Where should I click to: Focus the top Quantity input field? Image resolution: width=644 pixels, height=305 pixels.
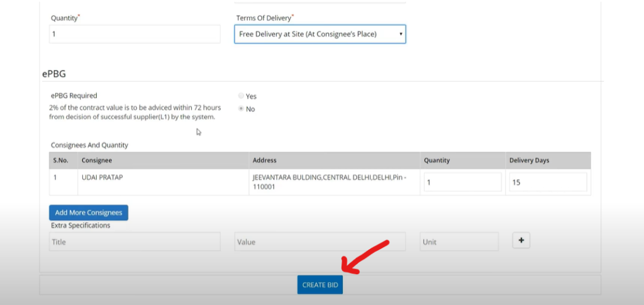pos(135,34)
